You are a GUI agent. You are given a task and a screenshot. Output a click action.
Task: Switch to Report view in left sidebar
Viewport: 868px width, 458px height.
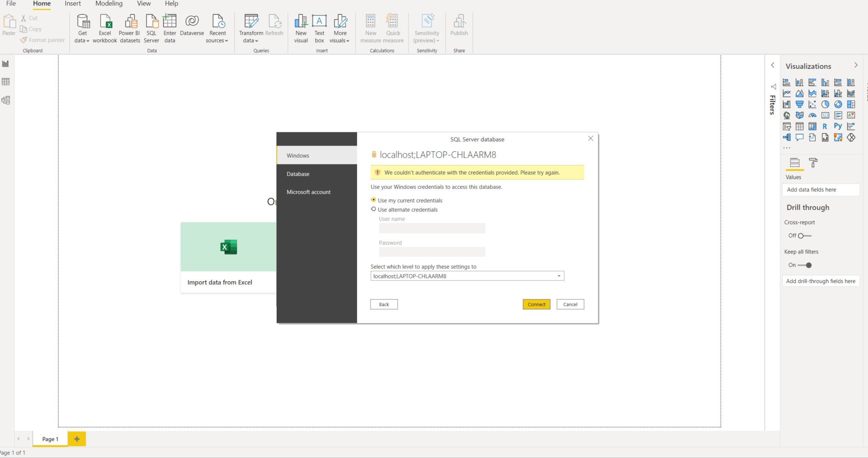6,64
